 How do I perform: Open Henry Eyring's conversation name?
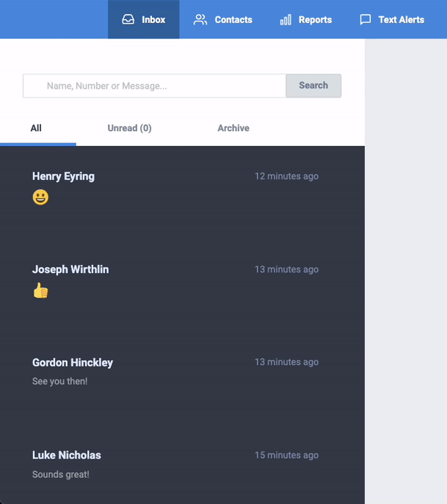[63, 176]
